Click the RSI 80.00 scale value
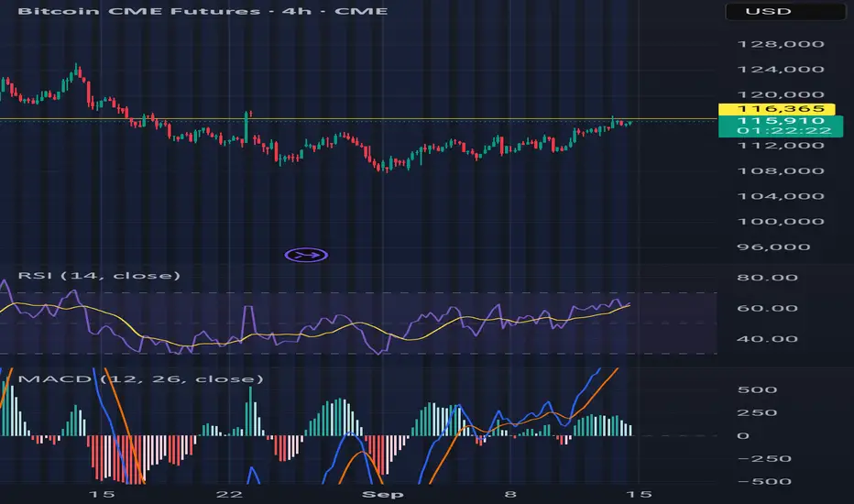Viewport: 854px width, 504px height. pos(767,278)
